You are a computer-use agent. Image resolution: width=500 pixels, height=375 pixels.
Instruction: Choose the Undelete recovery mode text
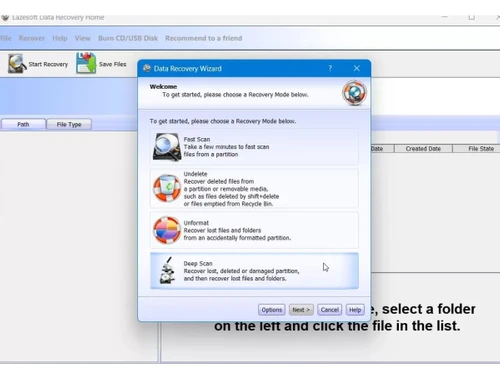(231, 189)
